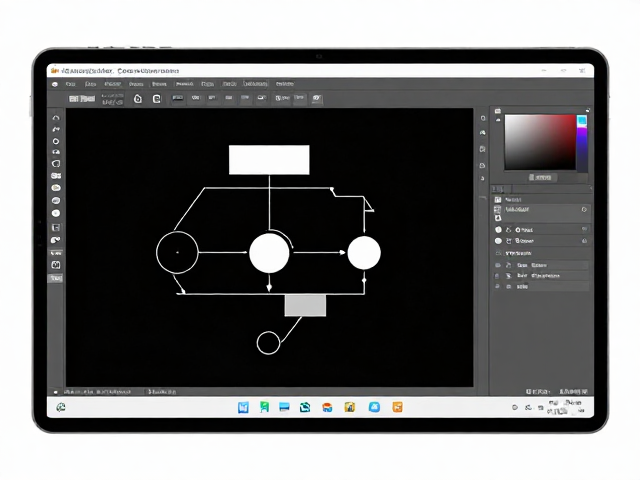Pick a color in the red saturation field

tap(540, 142)
